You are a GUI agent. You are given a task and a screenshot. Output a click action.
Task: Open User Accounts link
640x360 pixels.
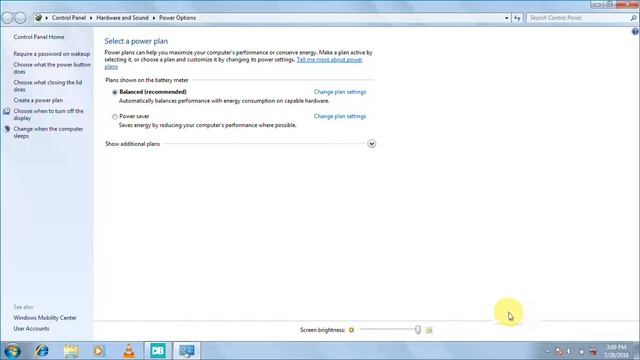[x=31, y=329]
